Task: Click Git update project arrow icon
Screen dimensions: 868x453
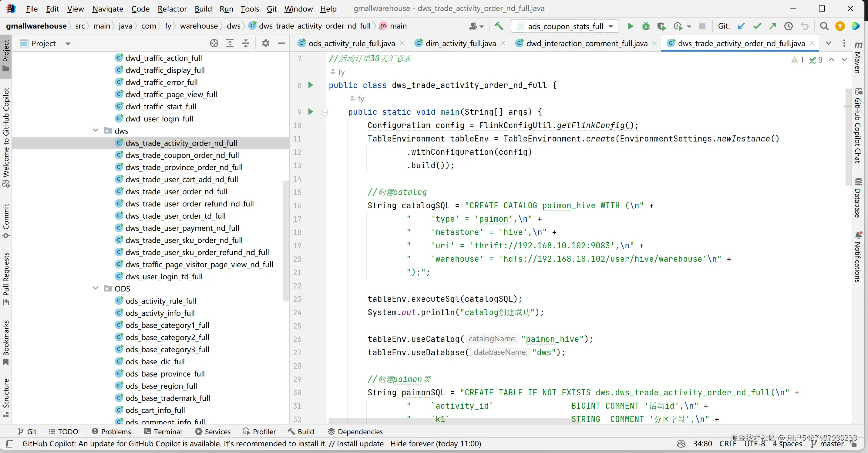Action: point(741,26)
